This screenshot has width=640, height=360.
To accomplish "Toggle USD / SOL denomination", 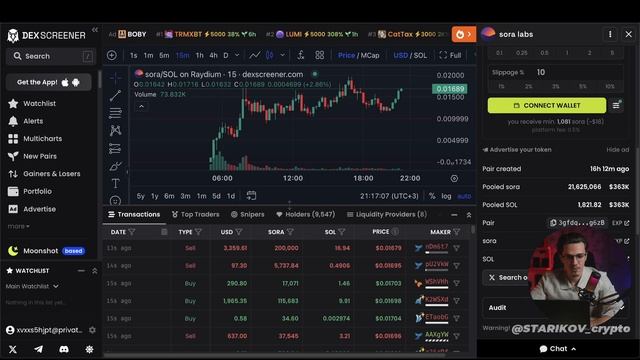I will (410, 56).
